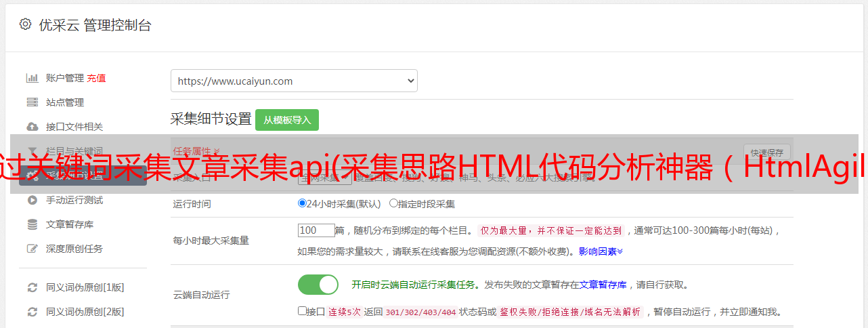Click the green 从模板导入 button
Screen dimensions: 868x328
(x=287, y=120)
